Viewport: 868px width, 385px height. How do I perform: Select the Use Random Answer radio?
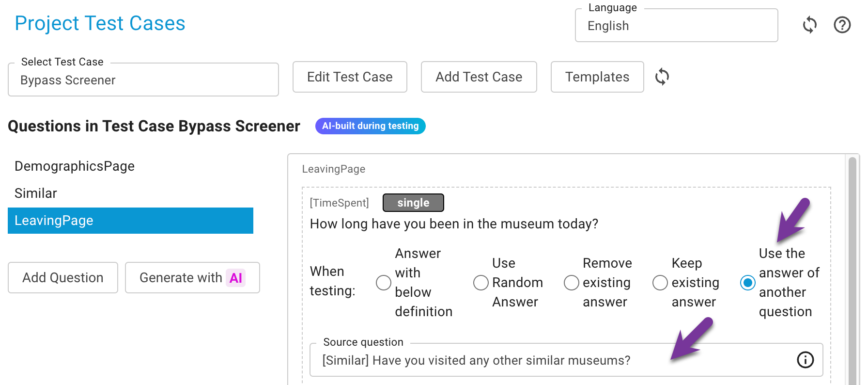pos(480,283)
